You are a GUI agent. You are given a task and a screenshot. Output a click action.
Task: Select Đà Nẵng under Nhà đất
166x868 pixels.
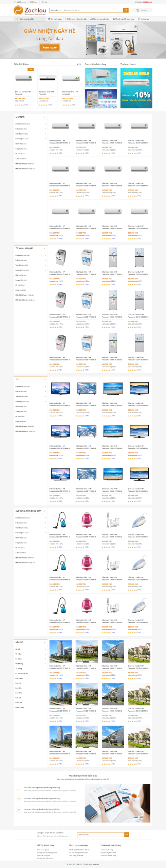click(18, 659)
